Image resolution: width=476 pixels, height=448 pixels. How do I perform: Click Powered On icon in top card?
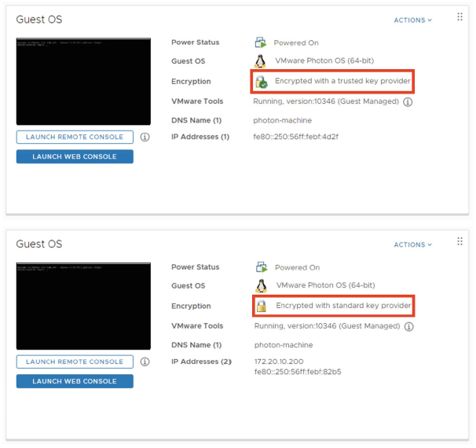pos(261,42)
